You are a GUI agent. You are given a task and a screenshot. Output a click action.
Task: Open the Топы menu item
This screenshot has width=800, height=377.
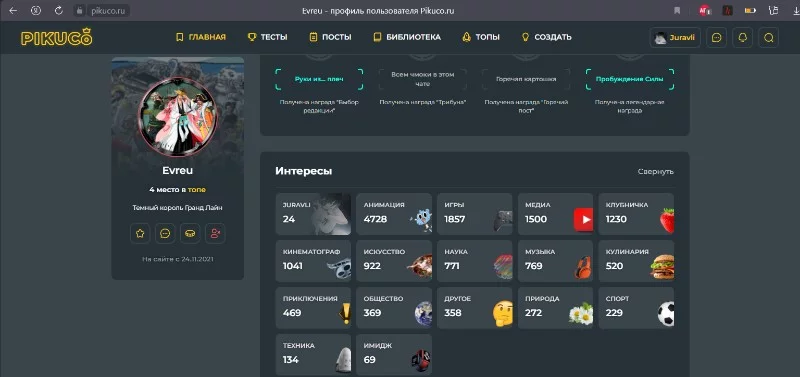pos(481,37)
